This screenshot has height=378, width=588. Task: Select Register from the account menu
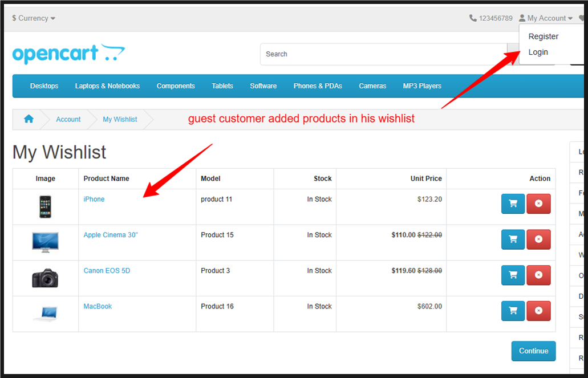coord(543,36)
